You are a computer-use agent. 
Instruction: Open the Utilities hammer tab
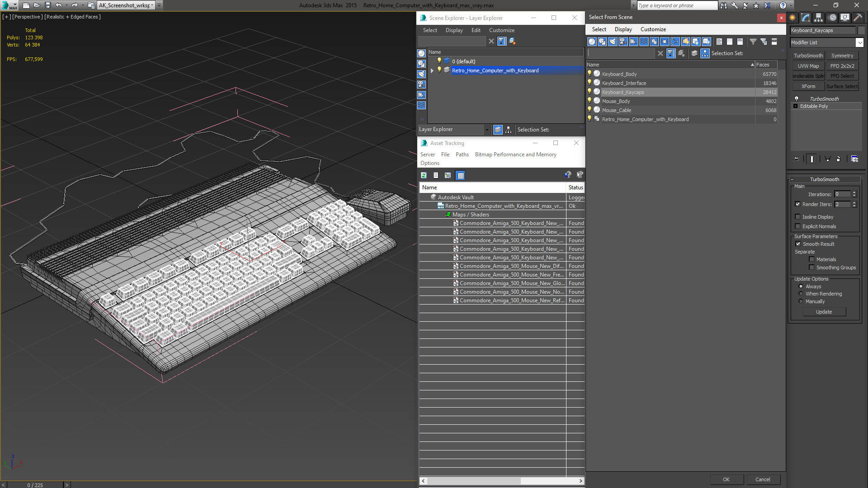tap(857, 18)
